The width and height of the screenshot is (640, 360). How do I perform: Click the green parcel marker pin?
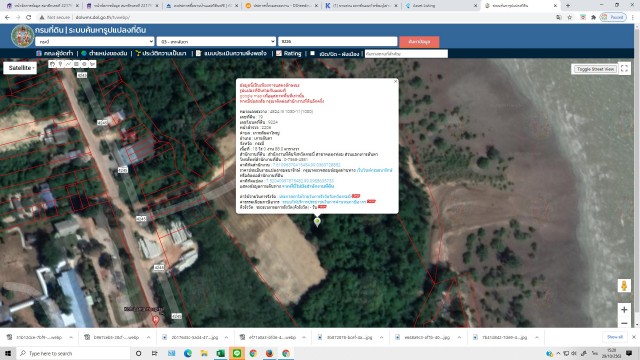pos(317,222)
